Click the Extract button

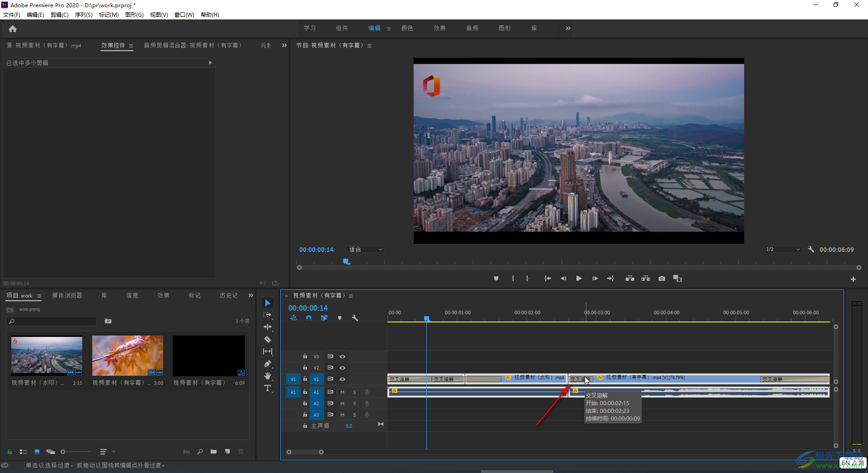[646, 279]
